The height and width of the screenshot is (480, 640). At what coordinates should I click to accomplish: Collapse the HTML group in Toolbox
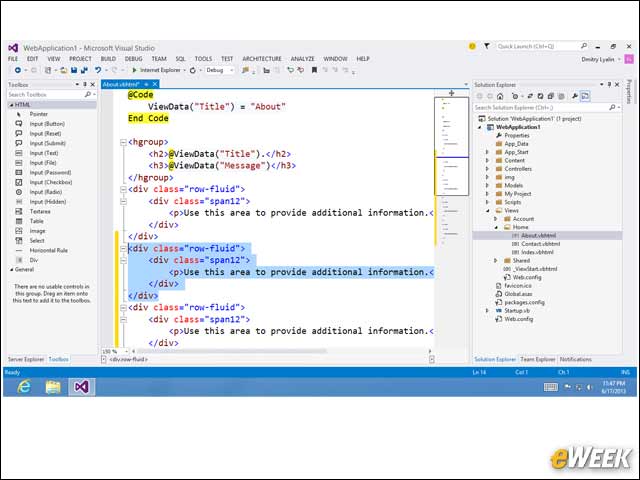point(11,105)
